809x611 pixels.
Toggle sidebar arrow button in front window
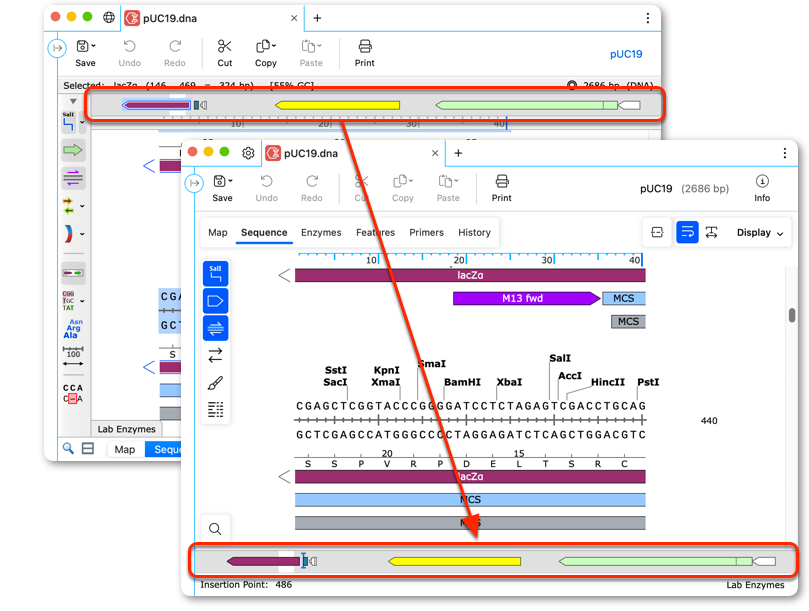194,183
